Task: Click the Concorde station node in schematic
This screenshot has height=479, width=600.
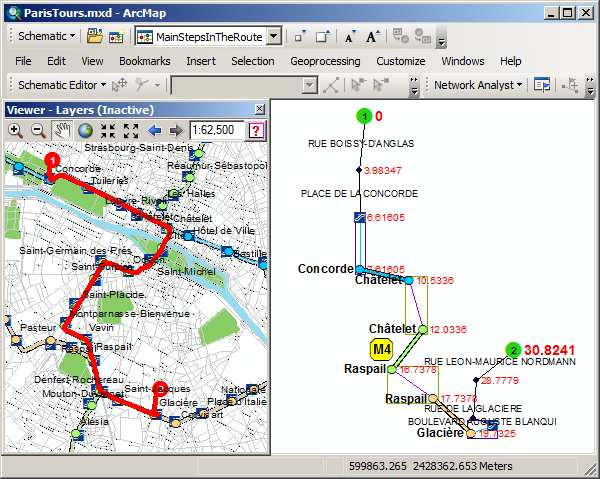Action: (x=360, y=269)
